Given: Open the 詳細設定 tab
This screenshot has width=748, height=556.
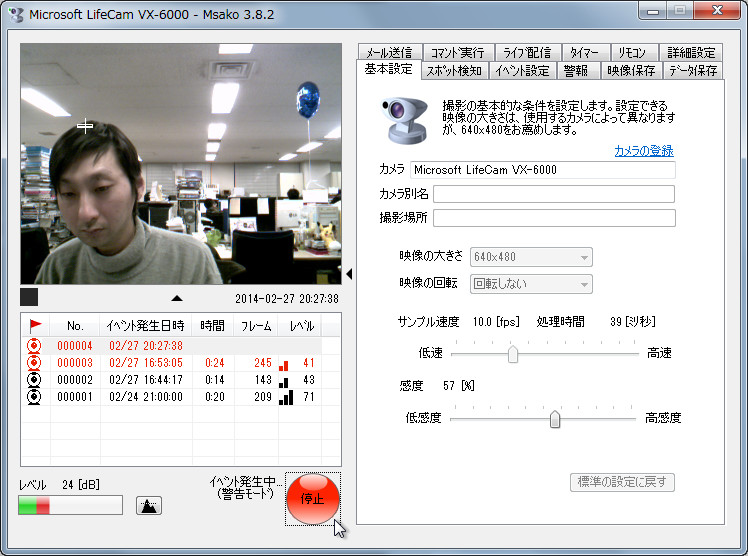Looking at the screenshot, I should pos(691,52).
